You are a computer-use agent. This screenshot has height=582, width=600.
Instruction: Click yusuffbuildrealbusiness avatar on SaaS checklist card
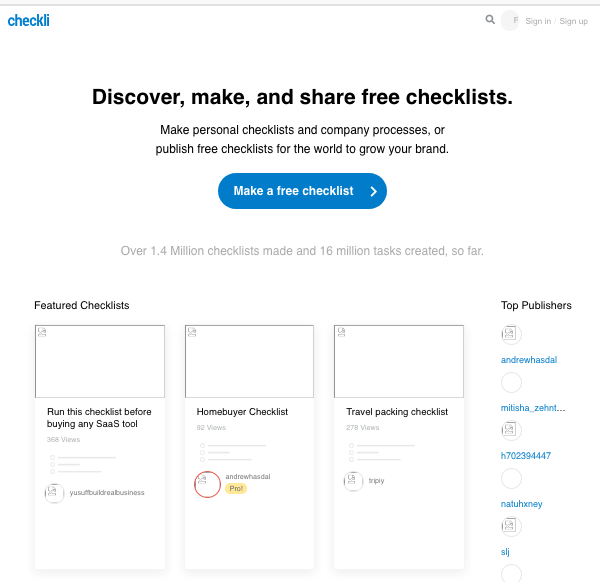pyautogui.click(x=54, y=493)
